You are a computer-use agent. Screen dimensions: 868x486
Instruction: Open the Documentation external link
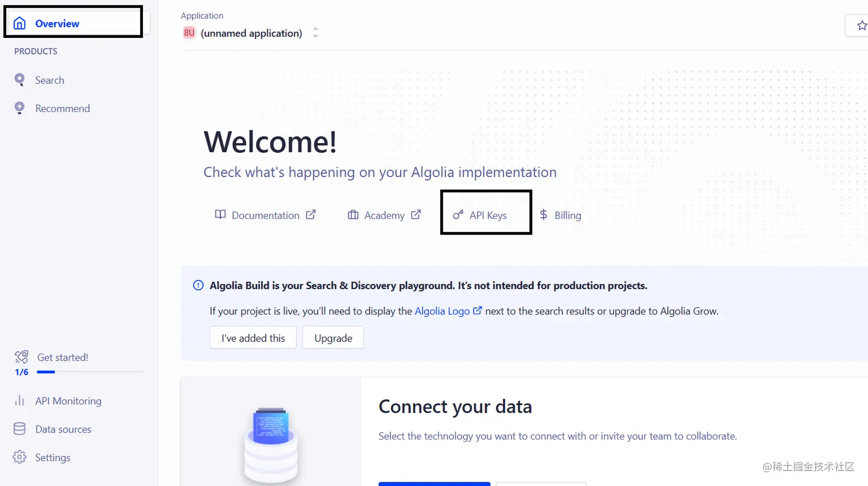click(265, 215)
